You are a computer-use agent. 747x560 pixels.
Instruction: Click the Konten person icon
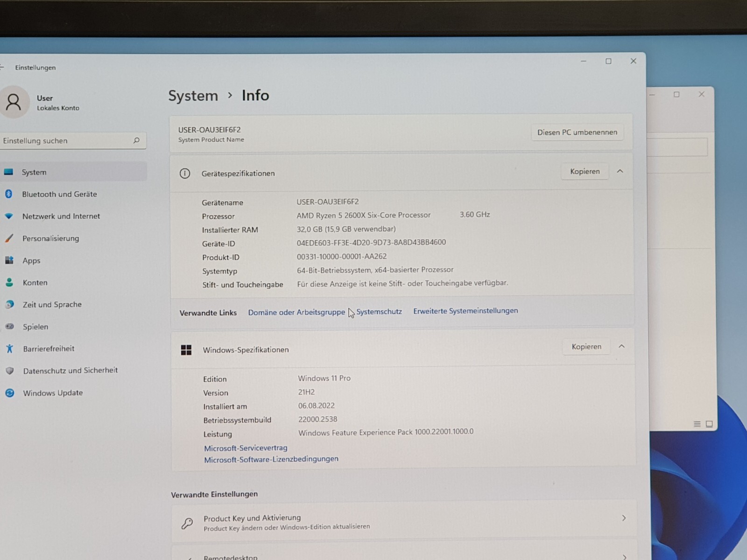[9, 282]
